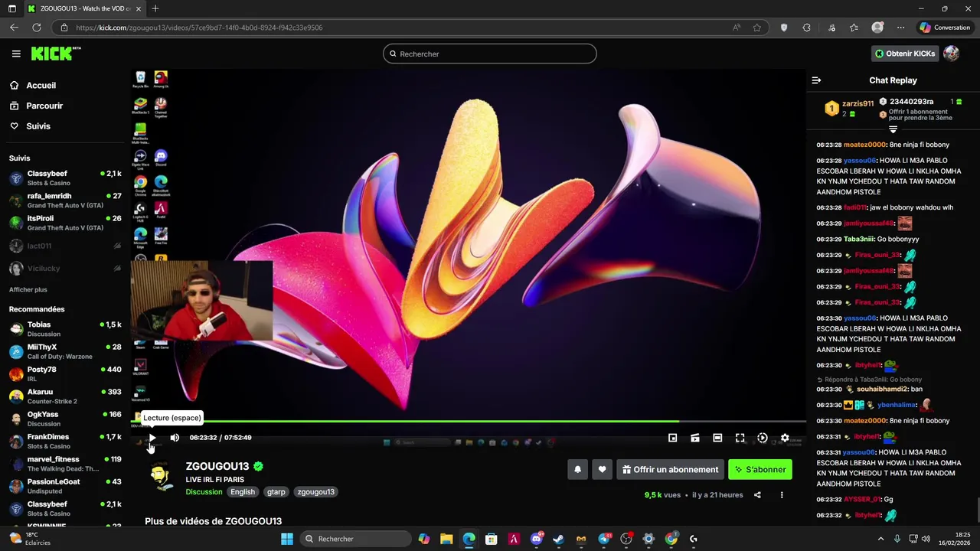
Task: Switch to theater mode in the player
Action: click(717, 438)
